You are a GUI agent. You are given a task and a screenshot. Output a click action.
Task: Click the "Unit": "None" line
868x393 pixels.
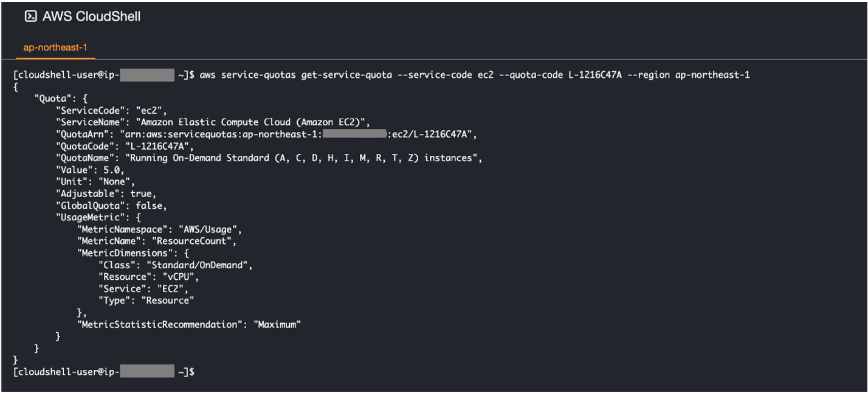[94, 182]
